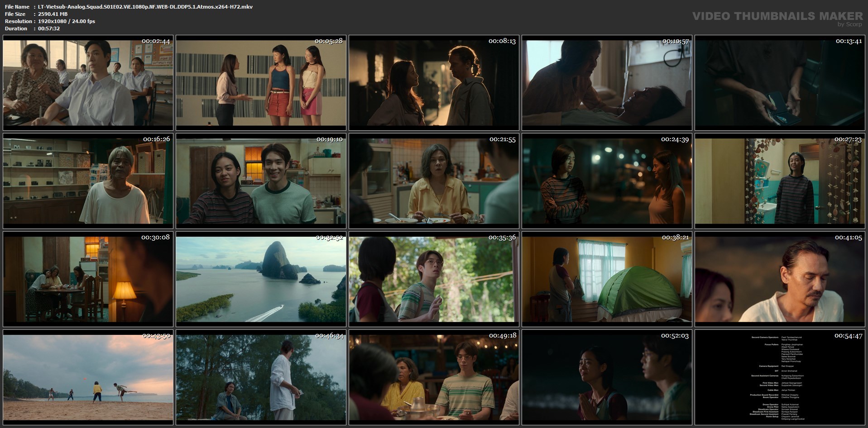
Task: Click the timestamp 00:41:05
Action: pos(848,238)
